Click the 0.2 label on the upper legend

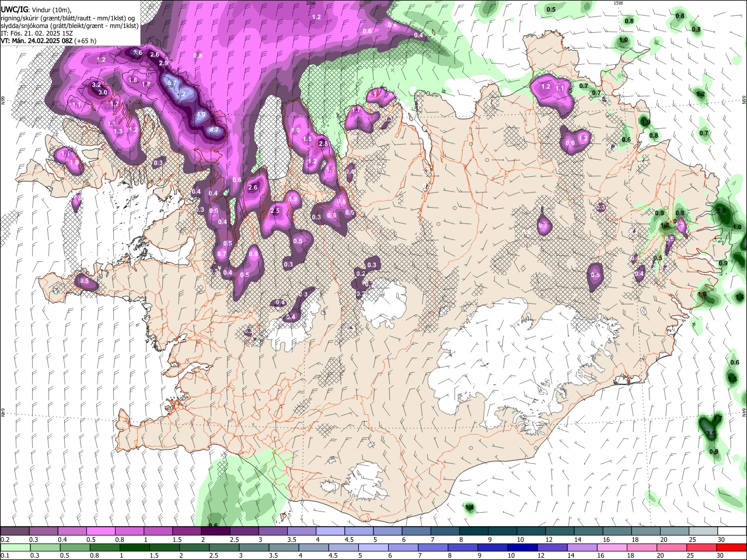(x=5, y=540)
